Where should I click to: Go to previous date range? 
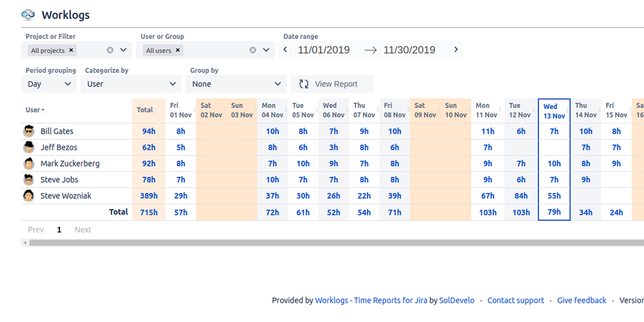pos(285,50)
